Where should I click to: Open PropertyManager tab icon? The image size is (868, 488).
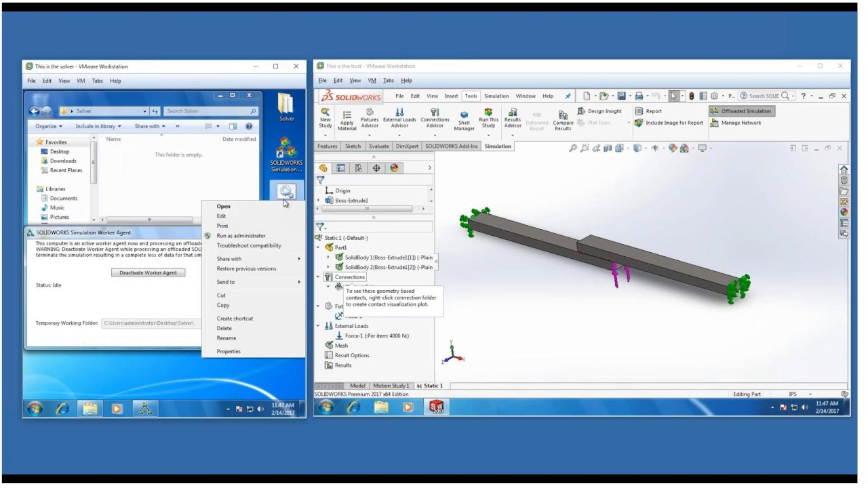tap(341, 168)
